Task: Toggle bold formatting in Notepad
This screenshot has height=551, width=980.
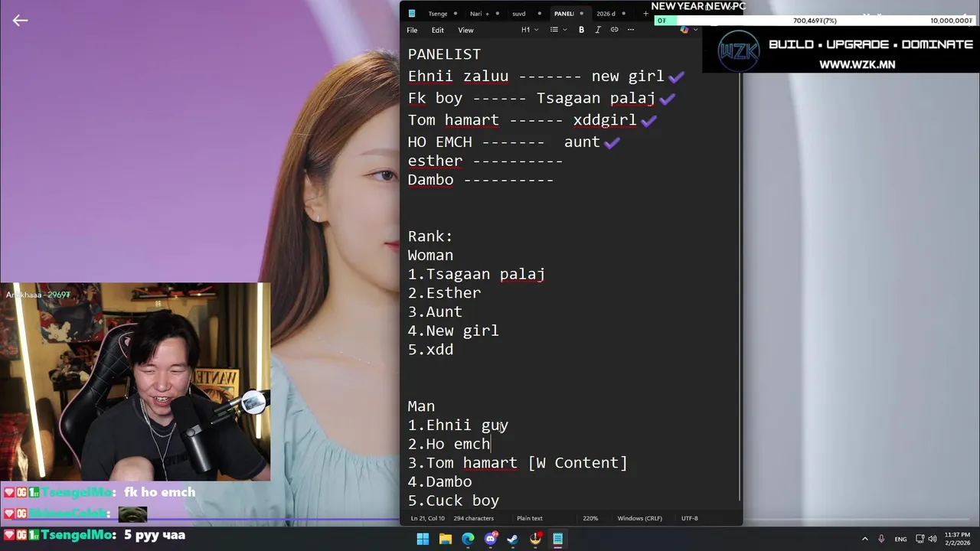Action: [581, 30]
